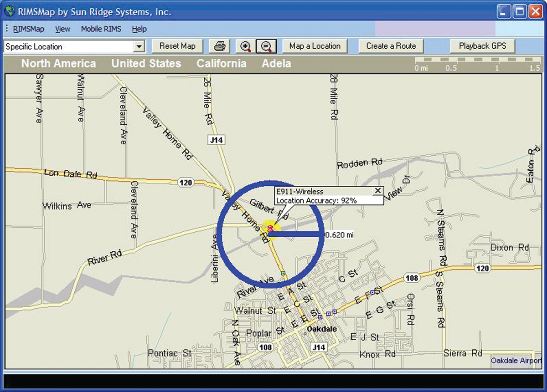Click the J14 route shield north of circle
The height and width of the screenshot is (392, 547).
tap(216, 140)
